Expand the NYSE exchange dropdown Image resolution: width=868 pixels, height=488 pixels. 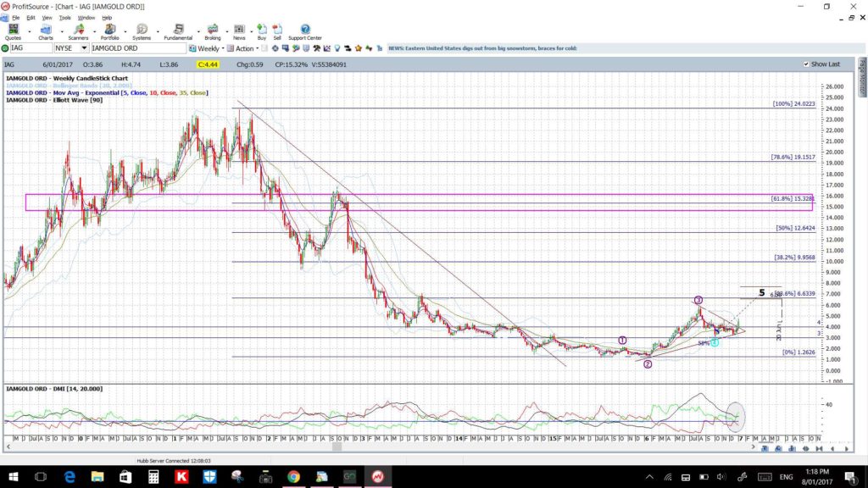pos(84,48)
